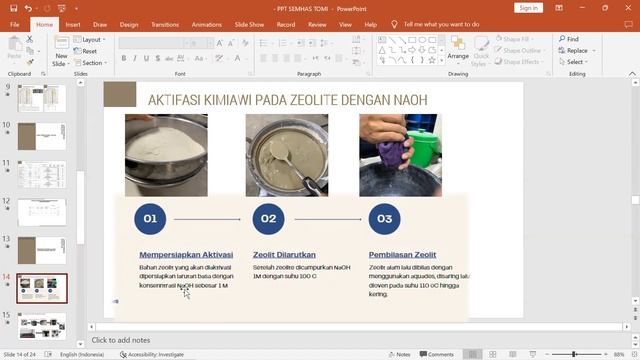Screen dimensions: 640x360
Task: Increase font size with the larger A
Action: (x=220, y=43)
